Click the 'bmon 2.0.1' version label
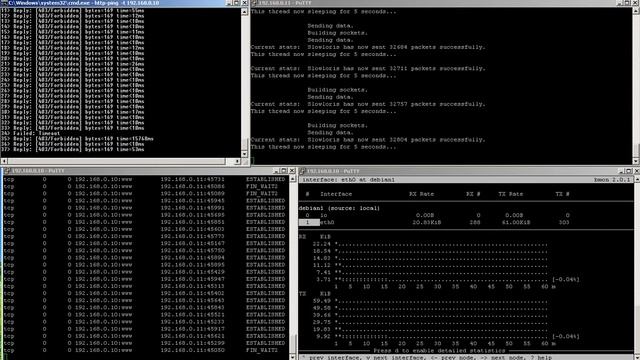The image size is (640, 360). tap(612, 180)
